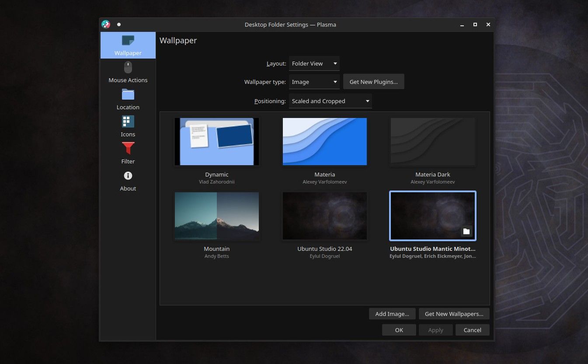This screenshot has height=364, width=588.
Task: Select the Mountain wallpaper by Andy Betts
Action: click(x=216, y=215)
